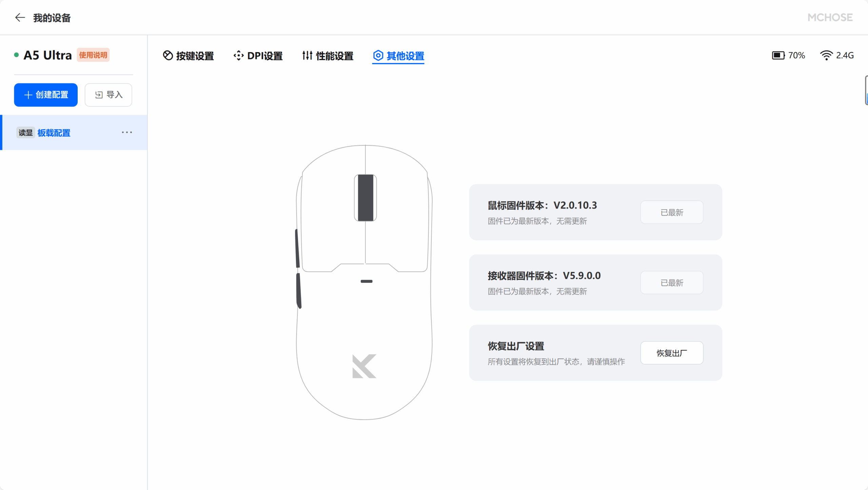
Task: Click the 创建配置 button
Action: pos(46,95)
